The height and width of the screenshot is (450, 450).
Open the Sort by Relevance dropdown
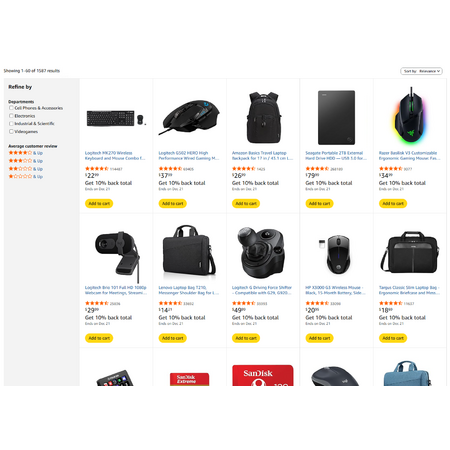point(421,71)
